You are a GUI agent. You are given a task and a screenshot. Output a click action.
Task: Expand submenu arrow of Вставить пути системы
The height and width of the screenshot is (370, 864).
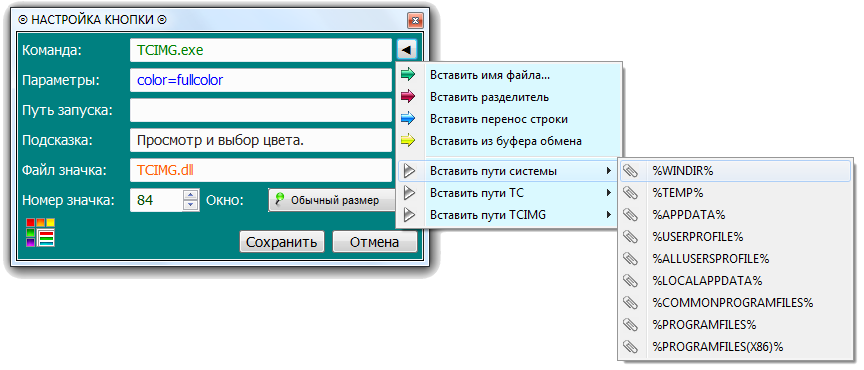[609, 171]
